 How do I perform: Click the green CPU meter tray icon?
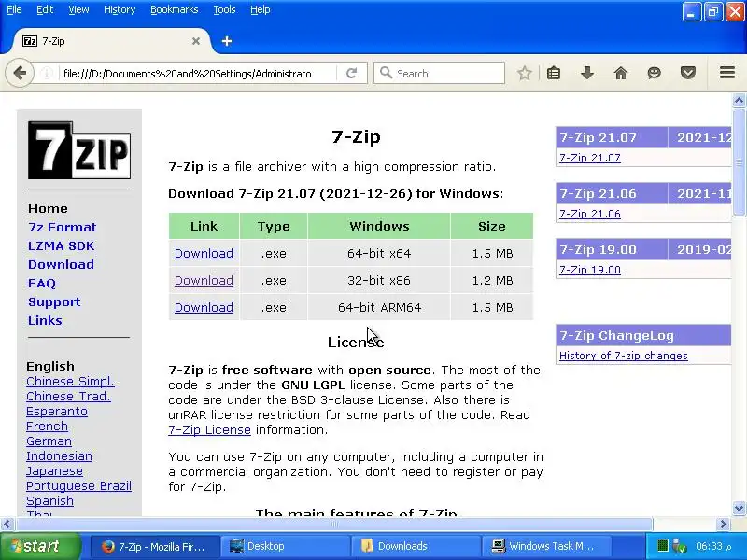662,546
